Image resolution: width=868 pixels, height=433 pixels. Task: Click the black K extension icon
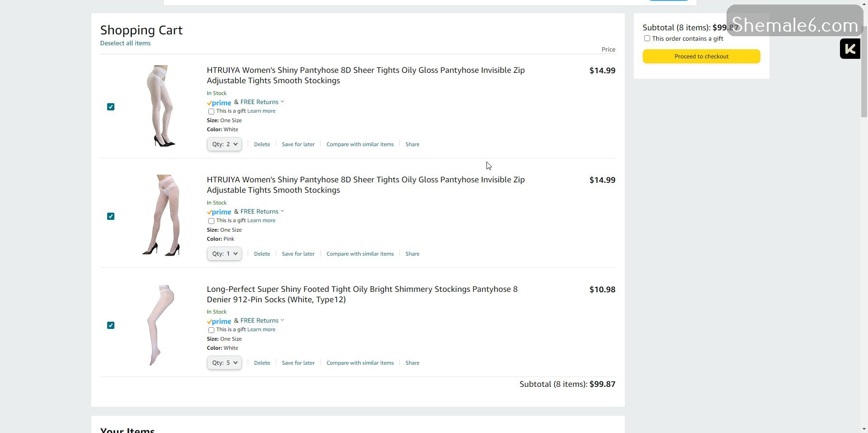(849, 49)
